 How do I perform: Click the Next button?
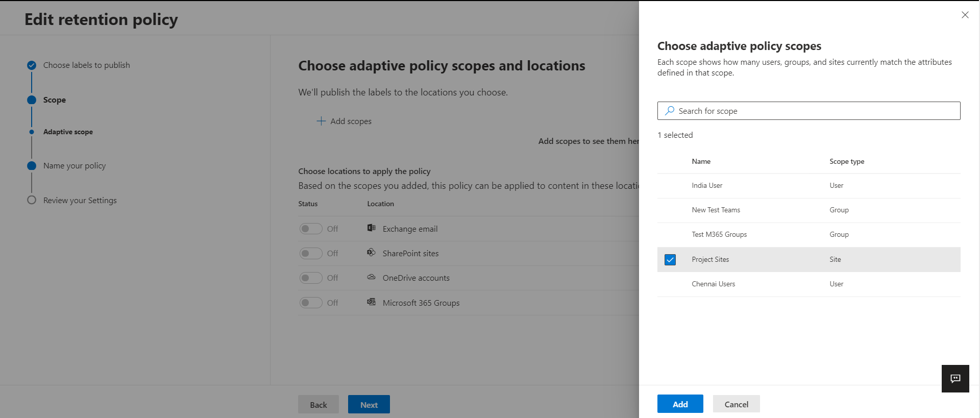[x=369, y=404]
